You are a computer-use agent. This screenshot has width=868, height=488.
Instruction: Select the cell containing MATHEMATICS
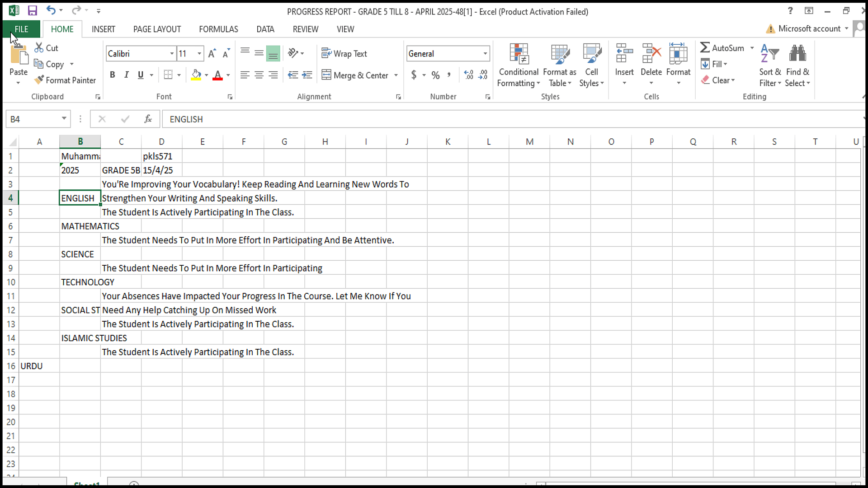(80, 226)
